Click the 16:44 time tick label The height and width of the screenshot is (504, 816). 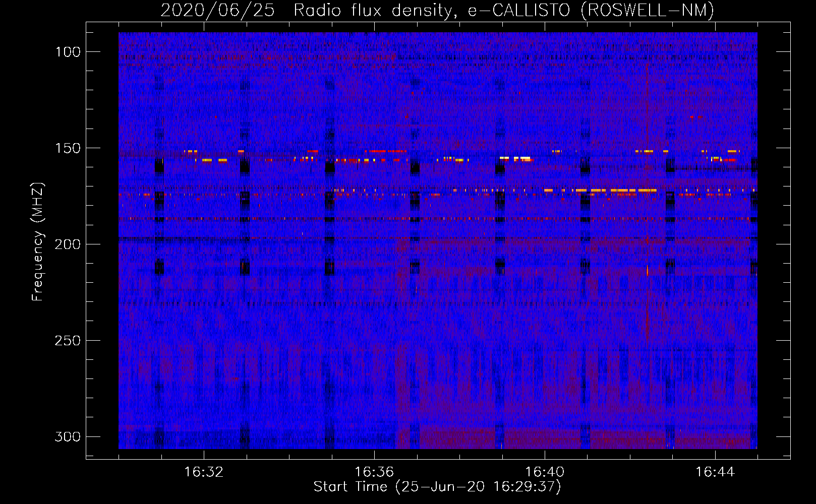tap(715, 472)
